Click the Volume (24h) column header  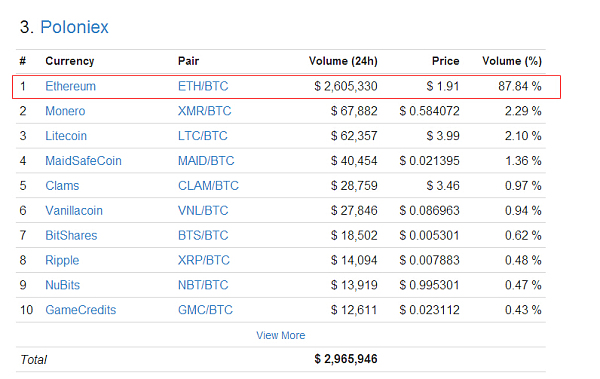(x=343, y=61)
